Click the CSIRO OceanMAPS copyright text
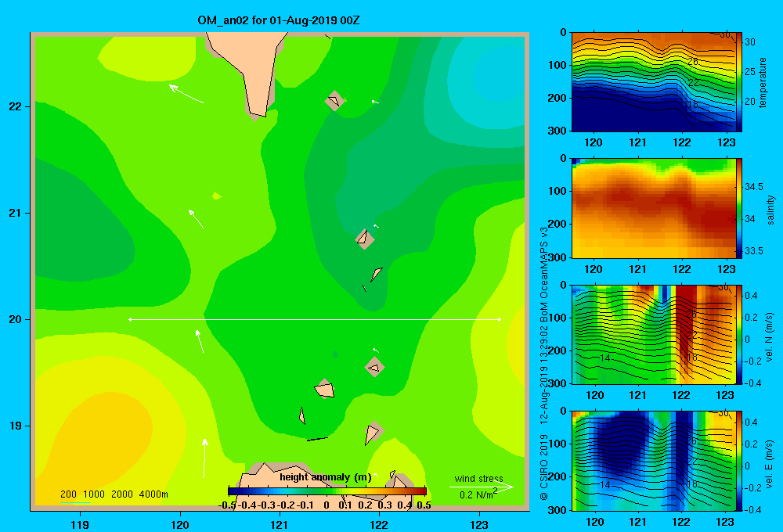This screenshot has width=783, height=532. pos(544,363)
